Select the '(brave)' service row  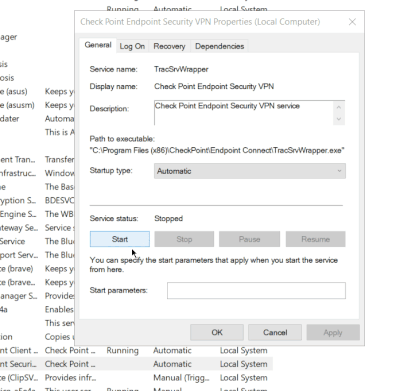click(17, 269)
